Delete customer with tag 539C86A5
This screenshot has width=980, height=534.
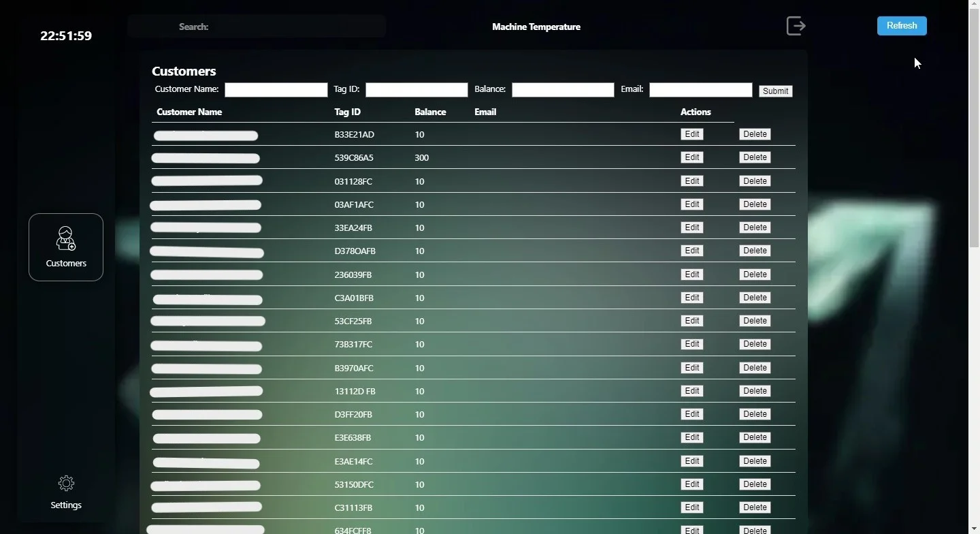755,157
